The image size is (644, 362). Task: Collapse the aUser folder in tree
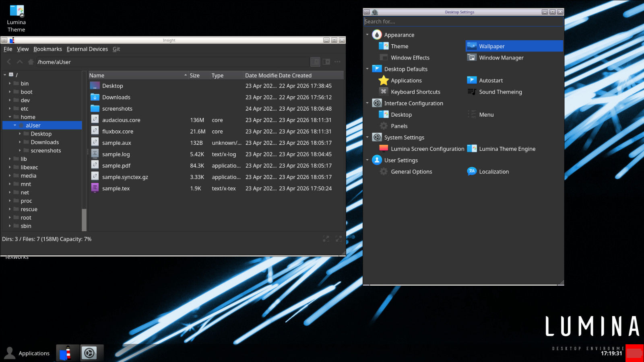(x=15, y=125)
